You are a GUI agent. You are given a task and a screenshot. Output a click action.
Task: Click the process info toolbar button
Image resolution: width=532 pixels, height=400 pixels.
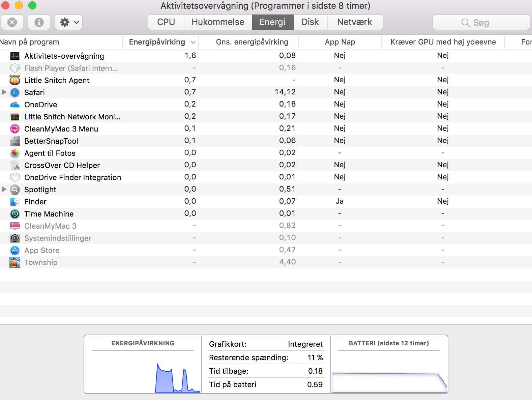tap(39, 22)
